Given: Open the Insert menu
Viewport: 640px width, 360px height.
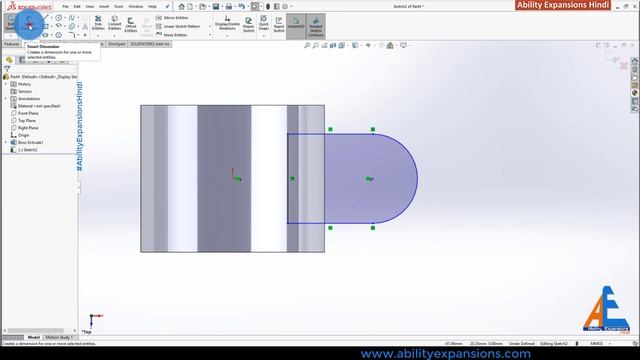Looking at the screenshot, I should pyautogui.click(x=104, y=7).
